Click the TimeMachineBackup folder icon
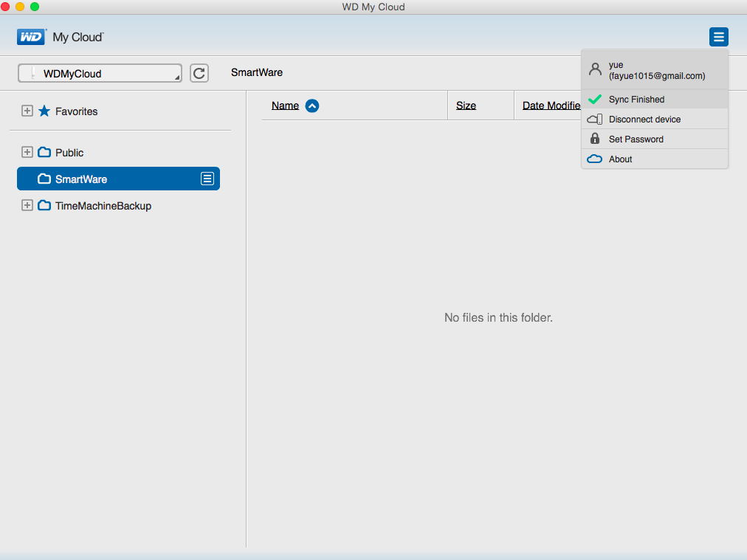Image resolution: width=747 pixels, height=560 pixels. pos(44,205)
